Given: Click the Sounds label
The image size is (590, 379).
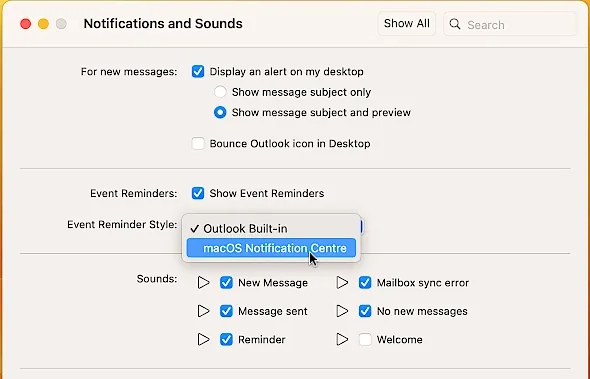Looking at the screenshot, I should [x=157, y=279].
